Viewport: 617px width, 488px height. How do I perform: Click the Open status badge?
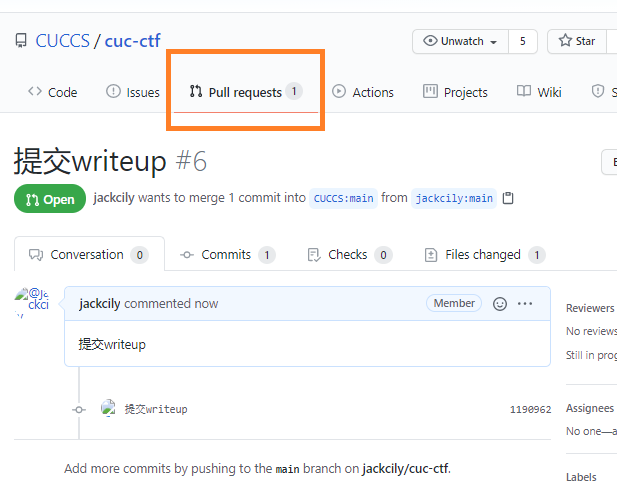pos(50,199)
